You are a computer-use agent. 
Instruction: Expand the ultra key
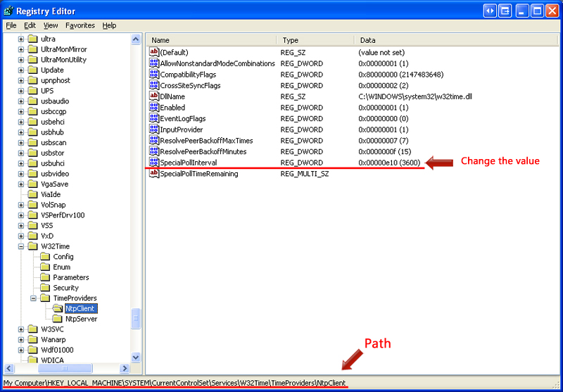click(x=21, y=39)
